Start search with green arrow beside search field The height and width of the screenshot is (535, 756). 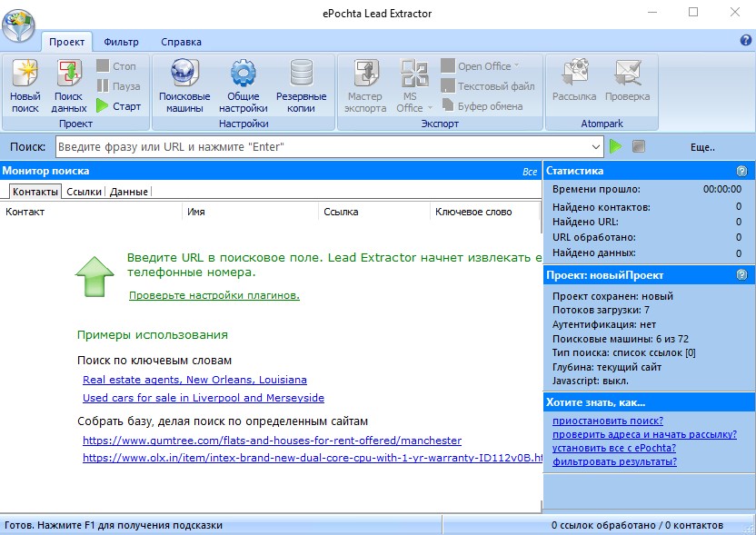(616, 146)
